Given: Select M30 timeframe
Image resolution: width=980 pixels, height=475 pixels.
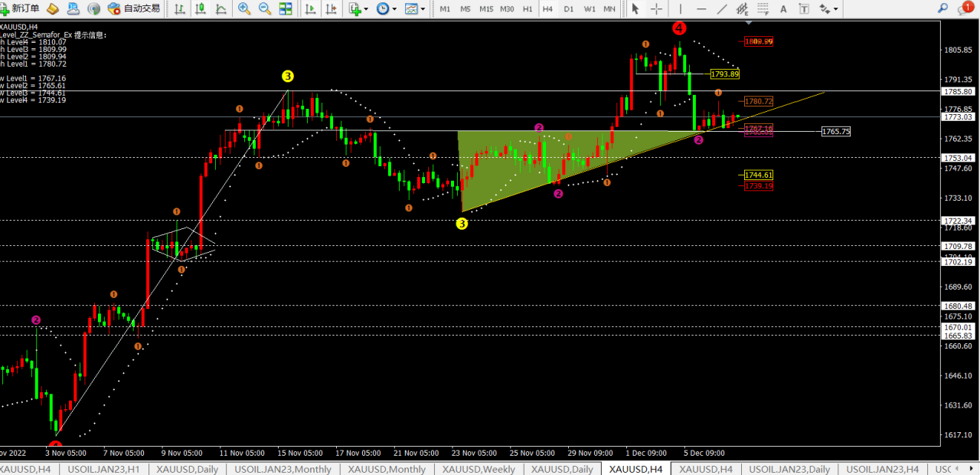Looking at the screenshot, I should [507, 9].
